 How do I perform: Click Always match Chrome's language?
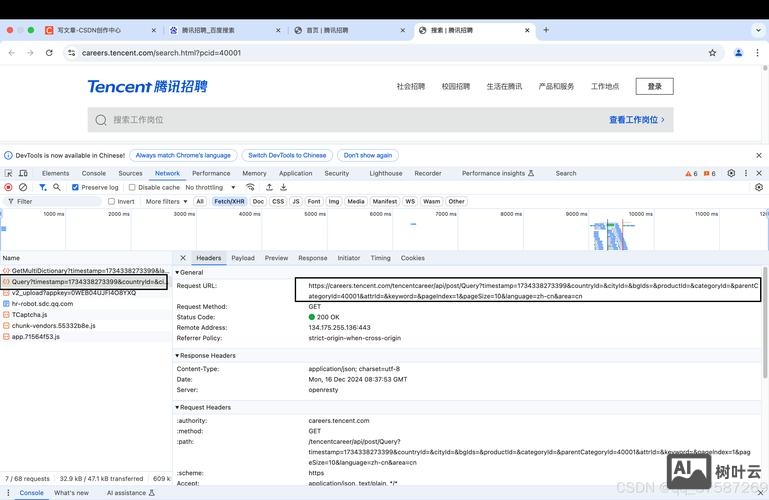[x=183, y=155]
